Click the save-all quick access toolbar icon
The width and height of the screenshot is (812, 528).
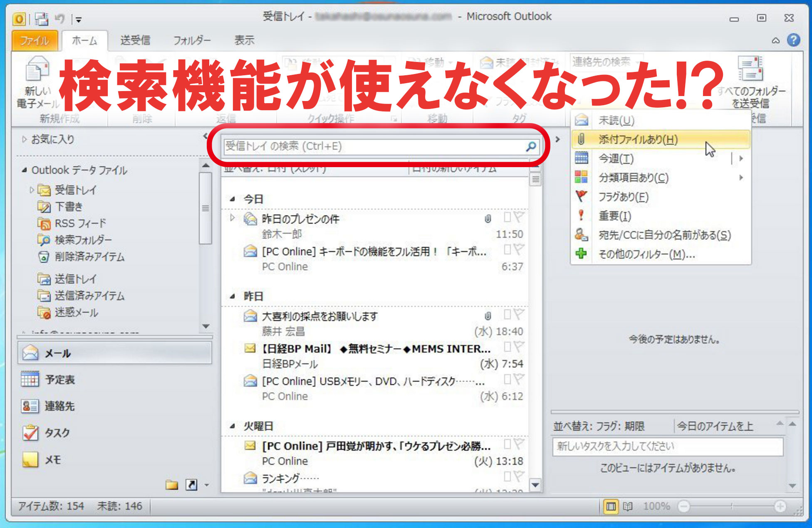point(41,19)
